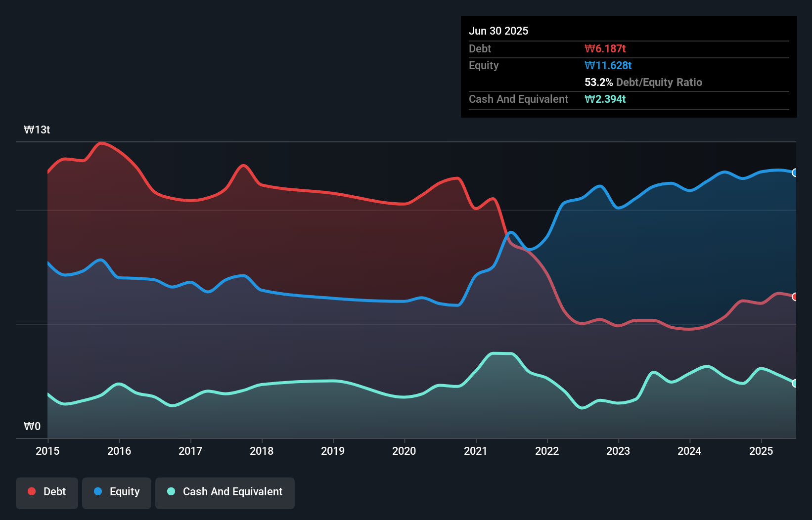Hide the Cash And Equivalent legend series

[225, 492]
